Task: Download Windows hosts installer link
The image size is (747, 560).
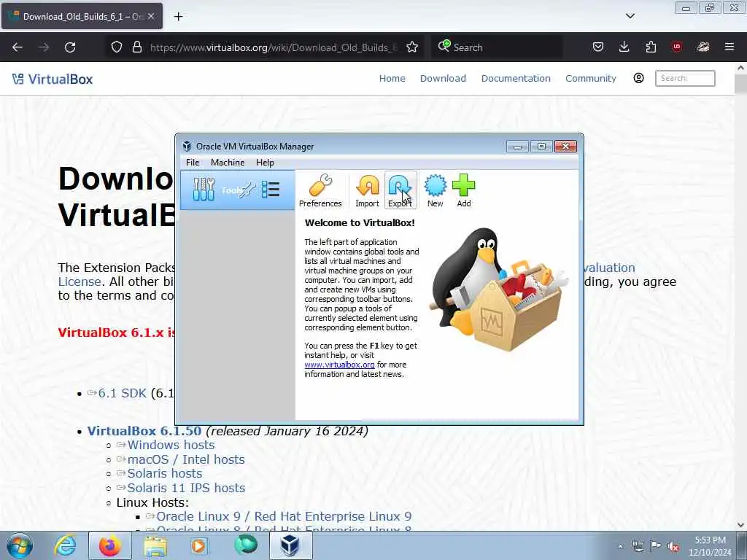Action: pyautogui.click(x=171, y=445)
